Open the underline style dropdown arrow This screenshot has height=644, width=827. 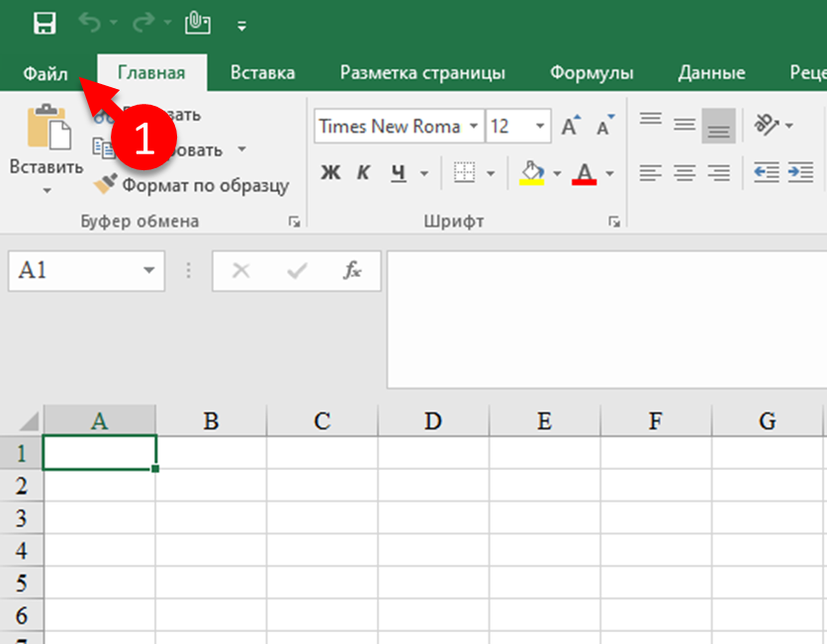click(424, 173)
